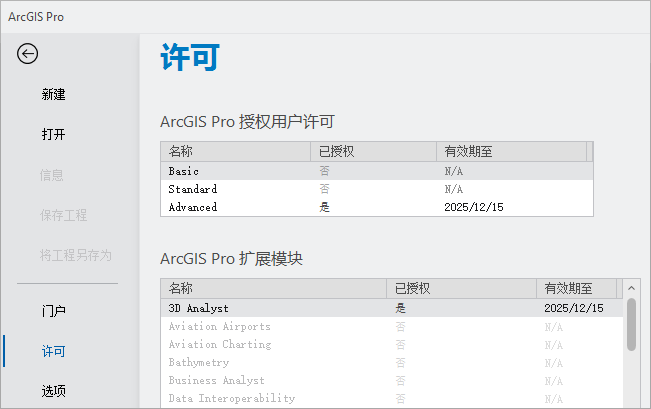Select the Business Analyst row
The image size is (651, 409).
pyautogui.click(x=392, y=380)
